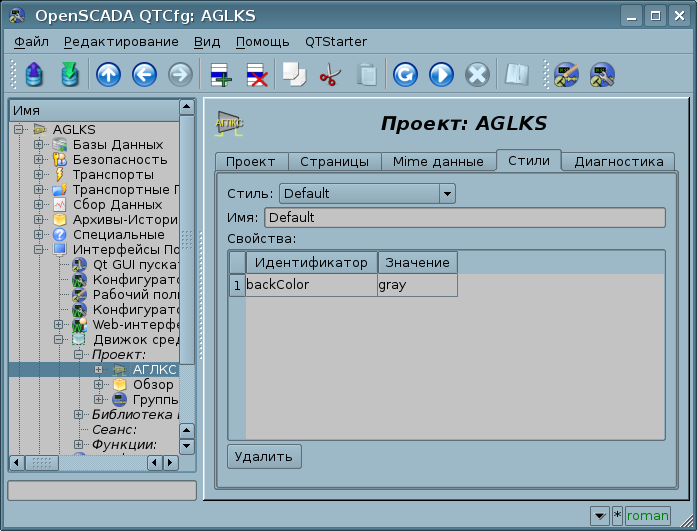Open the Вид menu

[x=207, y=42]
